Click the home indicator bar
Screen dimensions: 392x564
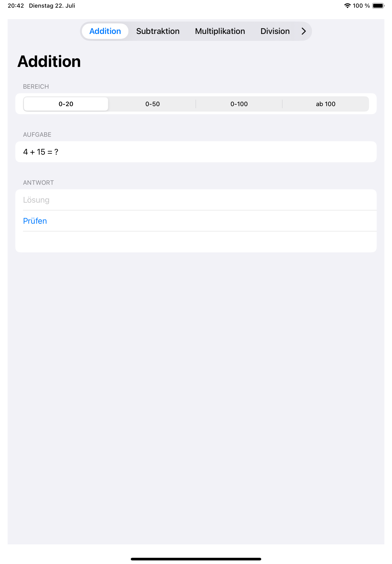[196, 559]
